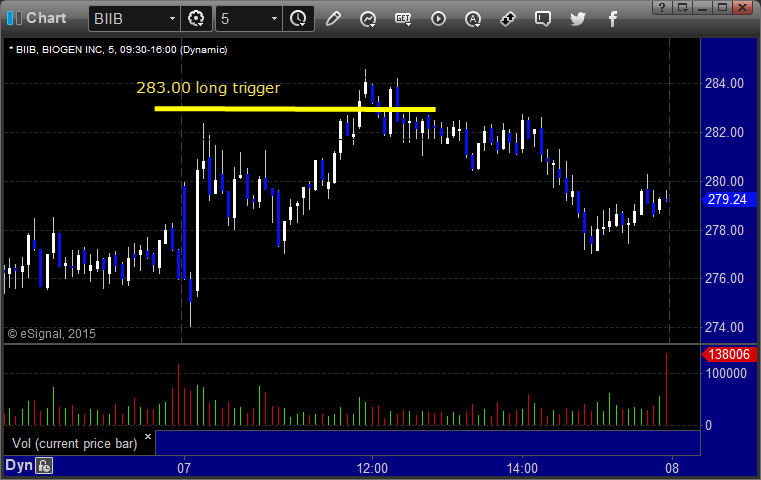Click the 07 date axis label
This screenshot has height=480, width=761.
click(184, 468)
